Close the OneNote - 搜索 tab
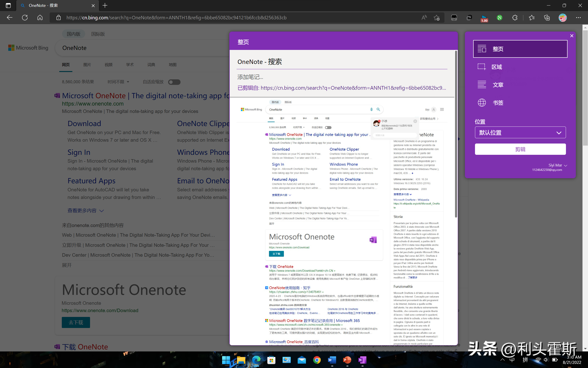Image resolution: width=588 pixels, height=368 pixels. [93, 6]
